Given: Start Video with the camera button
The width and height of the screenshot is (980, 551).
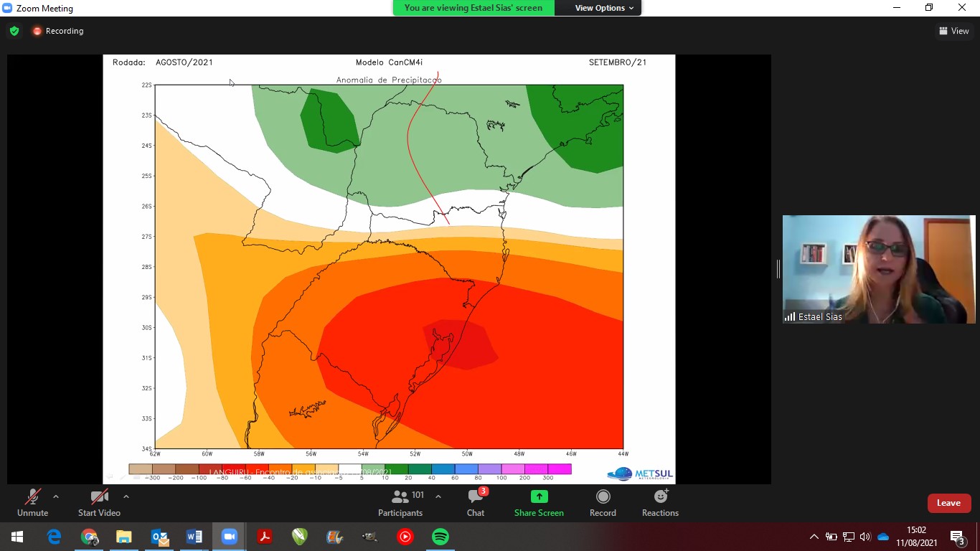Looking at the screenshot, I should 99,503.
